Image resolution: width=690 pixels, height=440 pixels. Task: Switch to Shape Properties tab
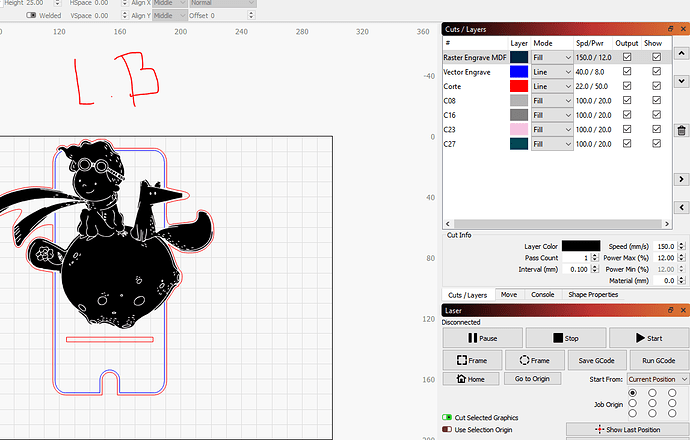click(x=593, y=294)
